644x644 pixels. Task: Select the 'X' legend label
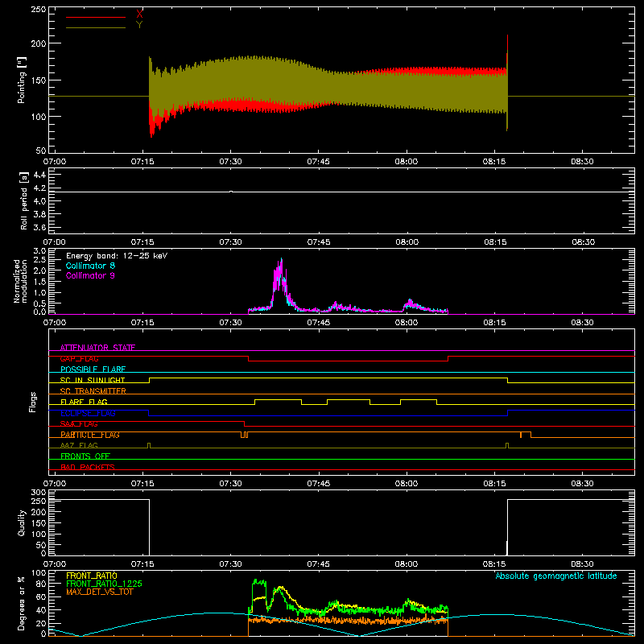139,14
